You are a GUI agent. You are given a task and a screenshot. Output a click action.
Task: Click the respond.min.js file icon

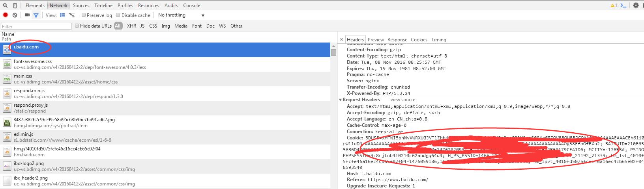point(7,93)
